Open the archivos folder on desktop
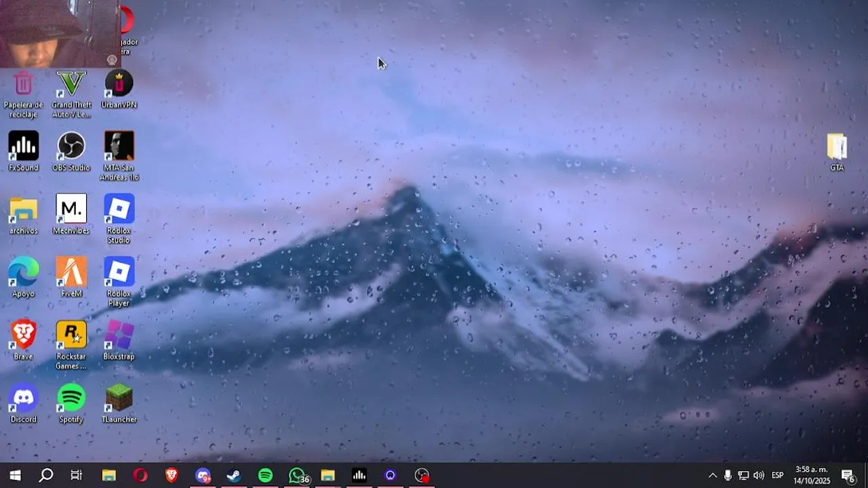 click(x=23, y=215)
